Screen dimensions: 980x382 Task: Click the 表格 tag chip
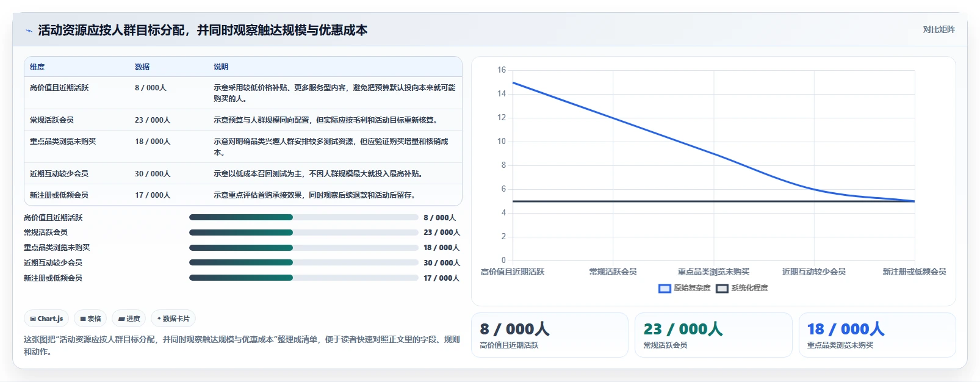(x=90, y=319)
